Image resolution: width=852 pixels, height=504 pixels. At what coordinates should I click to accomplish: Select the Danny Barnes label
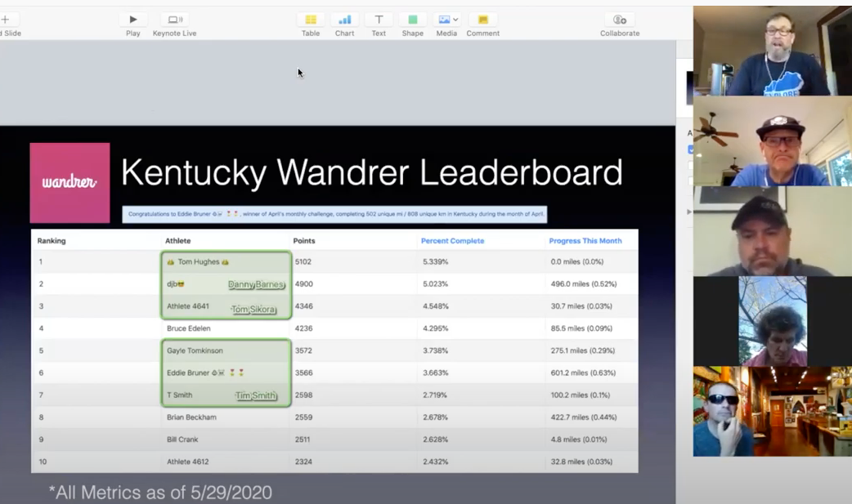tap(256, 284)
